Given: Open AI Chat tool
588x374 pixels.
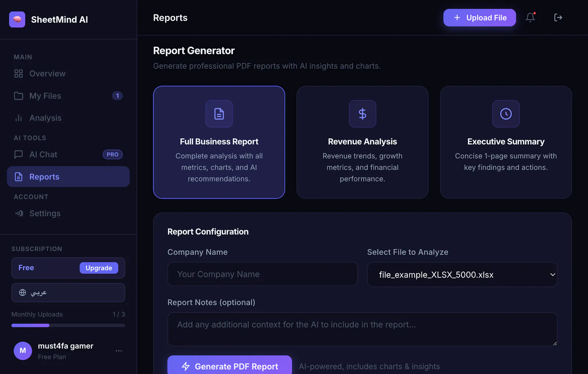Looking at the screenshot, I should 68,154.
